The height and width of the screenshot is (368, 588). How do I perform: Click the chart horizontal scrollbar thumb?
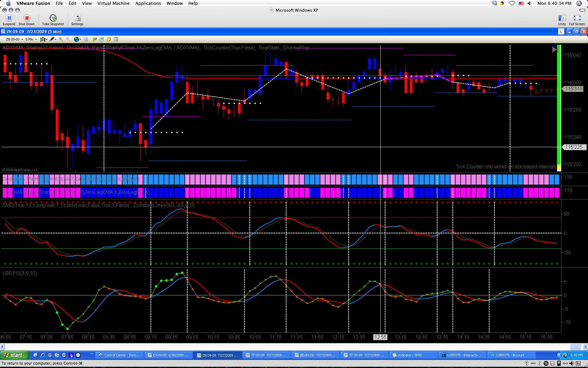575,347
